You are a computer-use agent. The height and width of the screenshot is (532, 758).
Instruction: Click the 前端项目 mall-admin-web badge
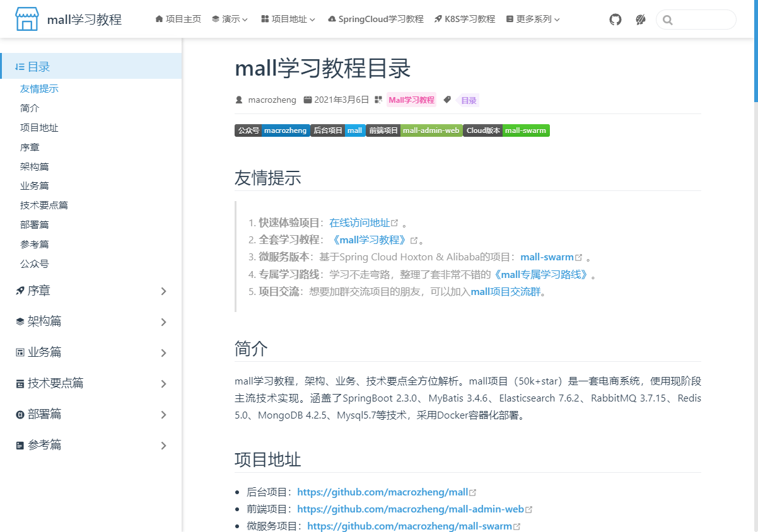point(414,130)
